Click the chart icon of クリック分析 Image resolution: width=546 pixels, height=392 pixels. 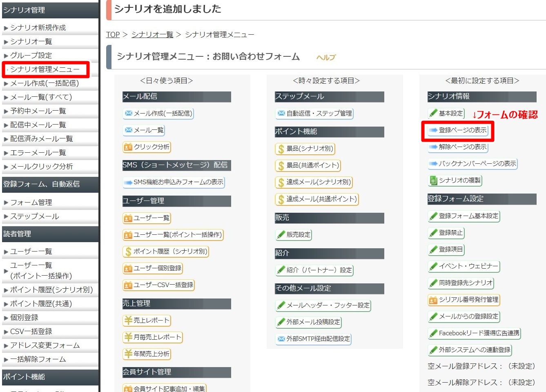[128, 147]
